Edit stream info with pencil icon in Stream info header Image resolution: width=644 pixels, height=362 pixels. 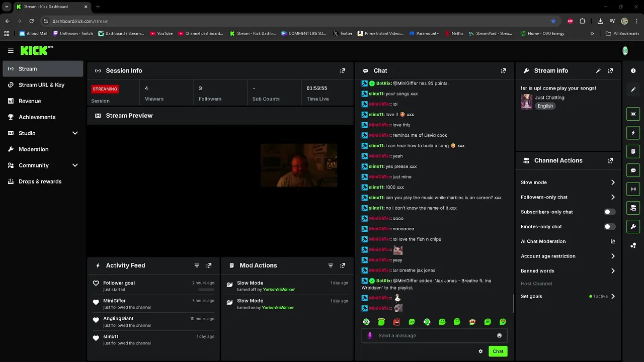tap(598, 71)
